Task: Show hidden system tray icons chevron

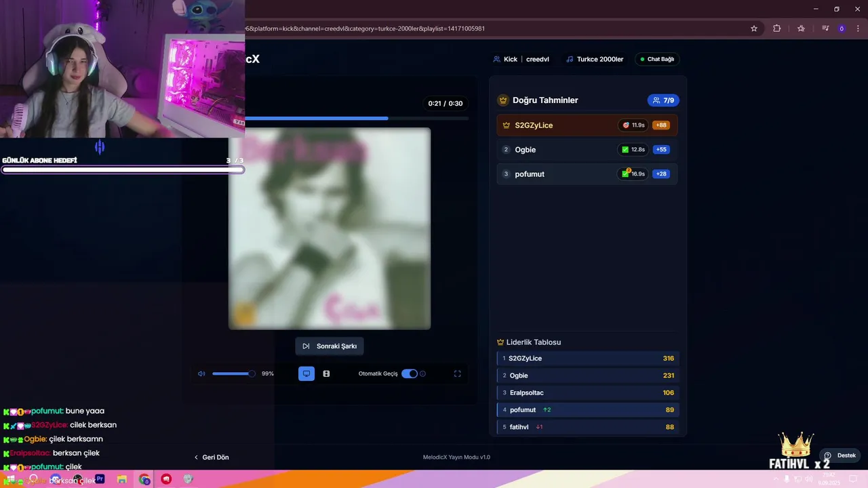Action: 776,479
